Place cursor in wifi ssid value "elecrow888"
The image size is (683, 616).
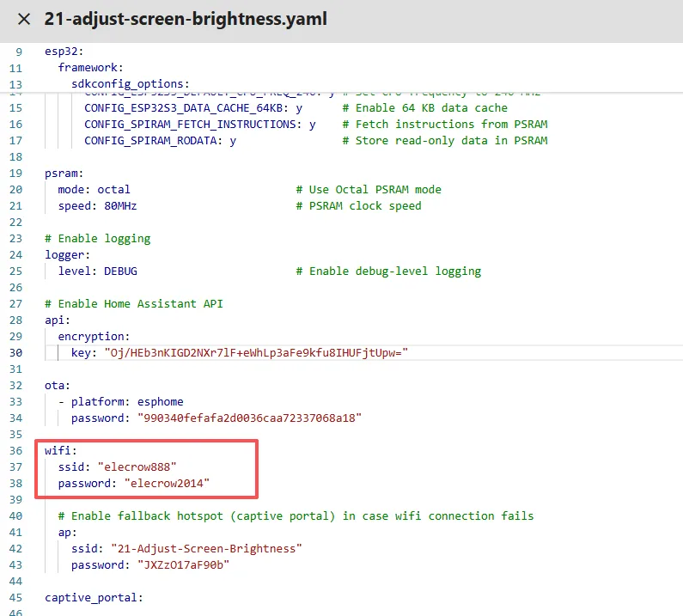[137, 467]
